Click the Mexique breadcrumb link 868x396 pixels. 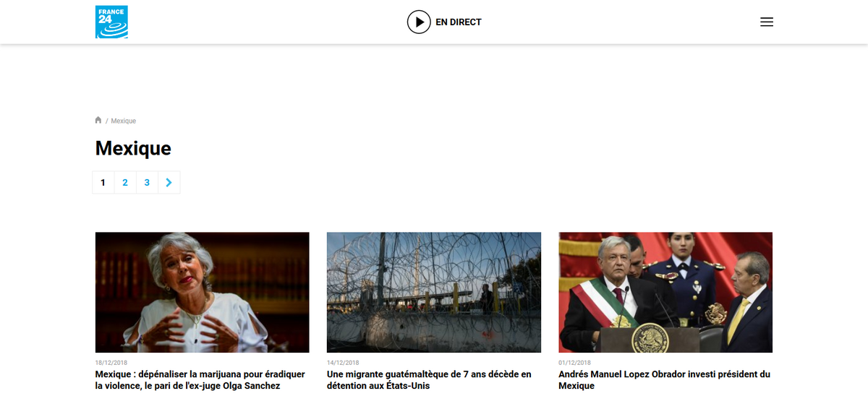point(123,121)
